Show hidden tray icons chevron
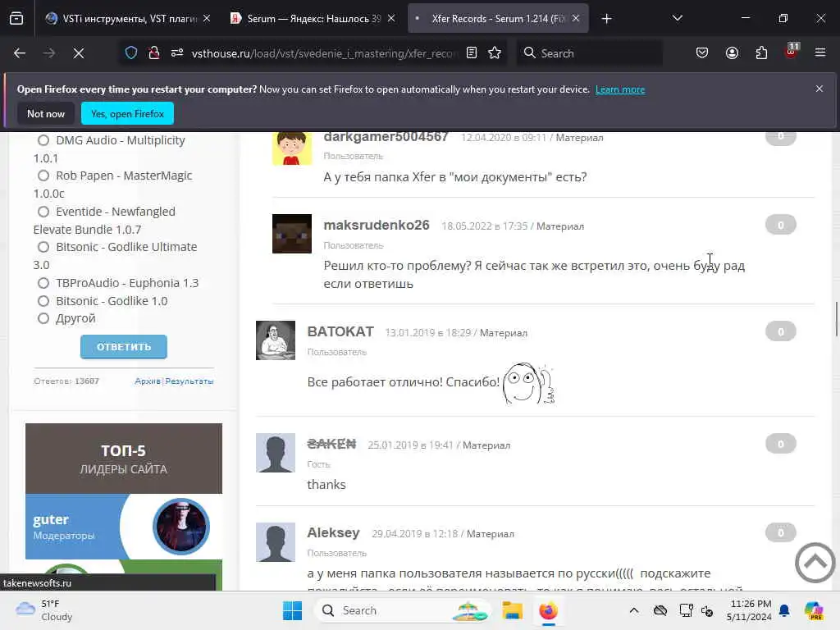The image size is (840, 630). [x=634, y=610]
